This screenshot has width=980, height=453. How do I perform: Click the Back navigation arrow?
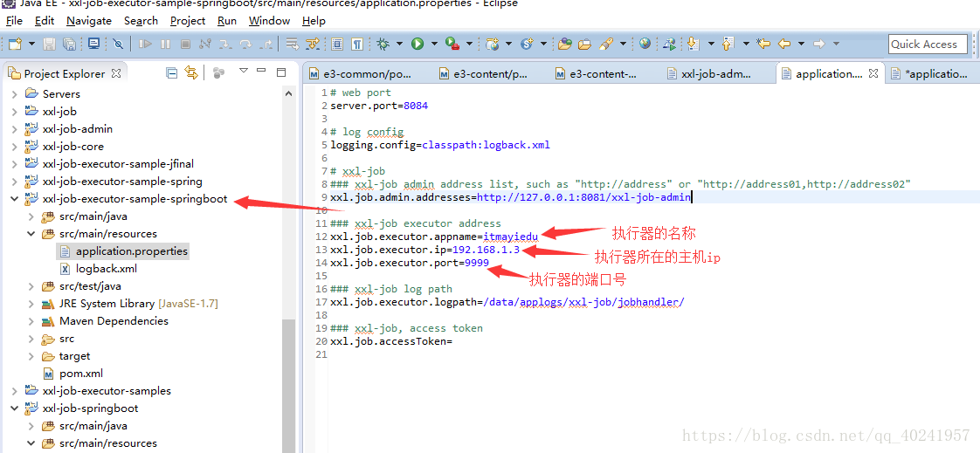pos(783,44)
